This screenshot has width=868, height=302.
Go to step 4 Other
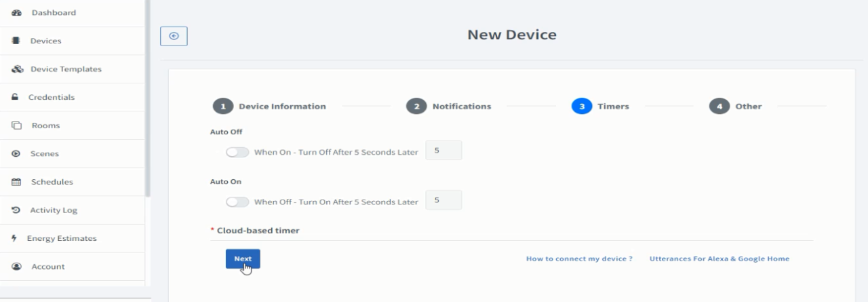[x=735, y=107]
